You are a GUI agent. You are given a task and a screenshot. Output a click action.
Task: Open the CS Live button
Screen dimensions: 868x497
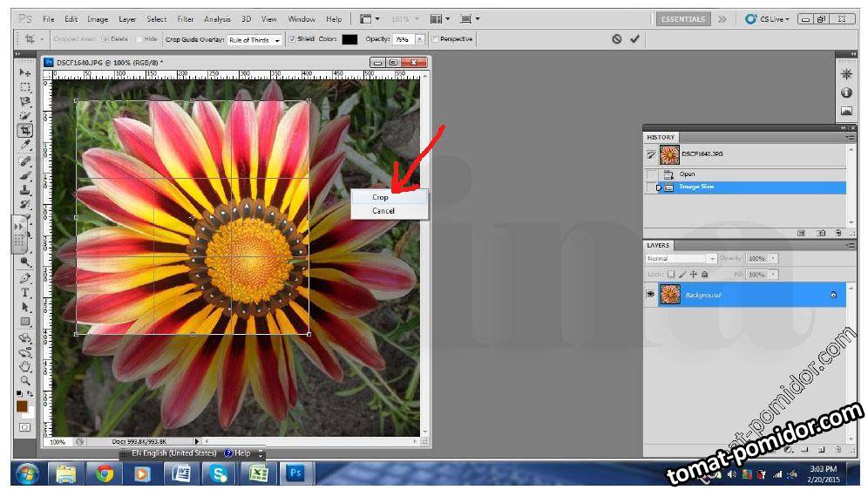[767, 18]
